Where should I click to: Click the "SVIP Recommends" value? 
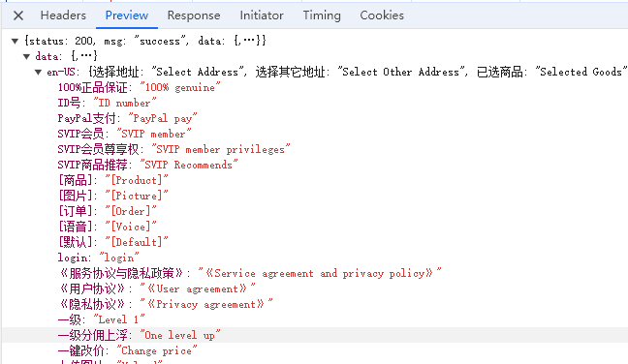click(x=189, y=165)
